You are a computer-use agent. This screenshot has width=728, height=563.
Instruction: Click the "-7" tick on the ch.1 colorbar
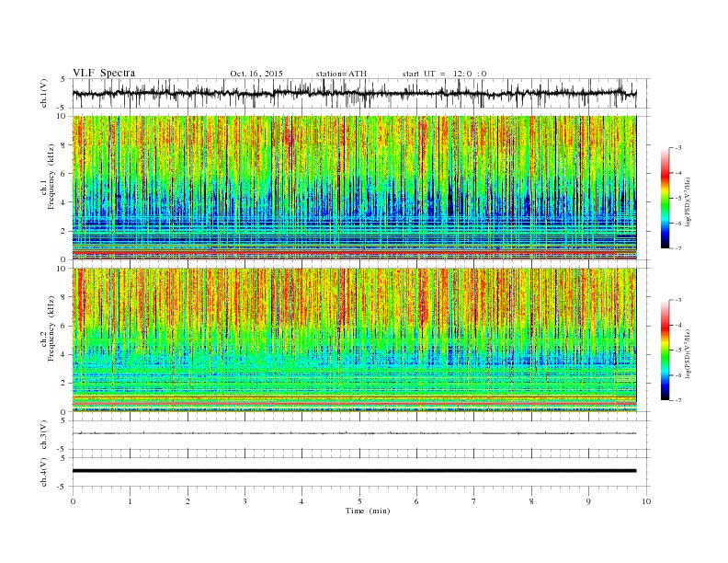coord(678,248)
